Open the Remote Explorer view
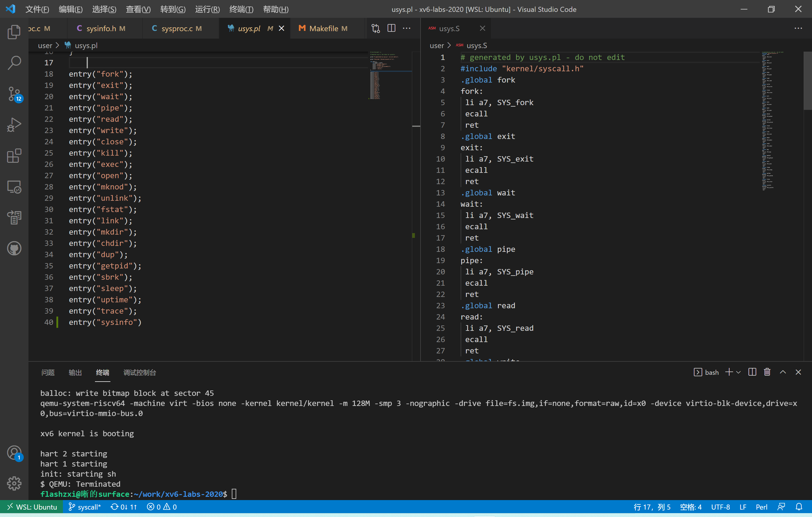 [14, 186]
